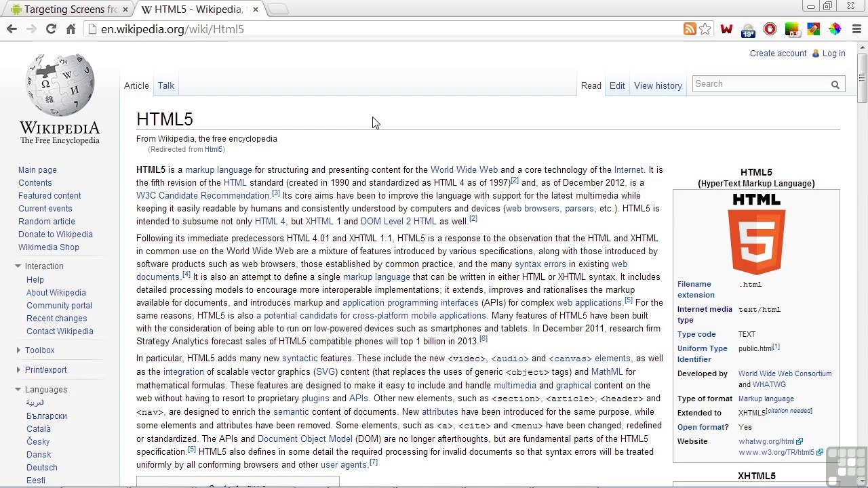
Task: Expand the Toolbox sidebar section
Action: 18,350
